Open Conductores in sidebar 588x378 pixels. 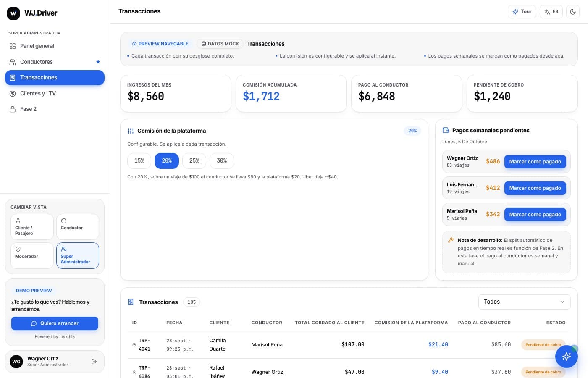pyautogui.click(x=55, y=62)
